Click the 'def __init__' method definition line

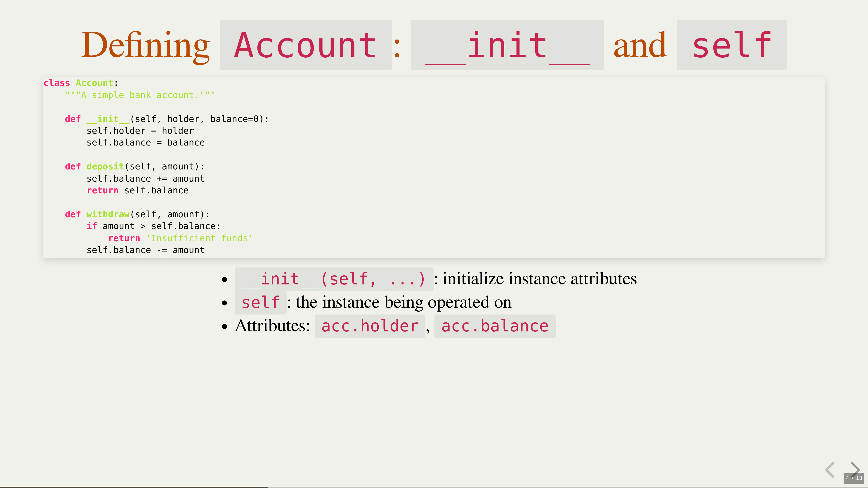[x=167, y=119]
